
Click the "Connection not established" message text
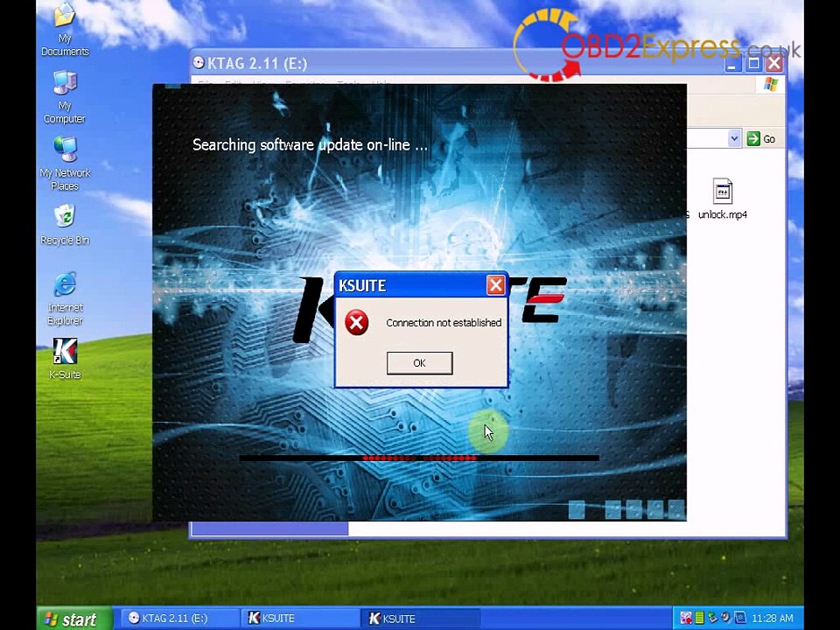point(444,323)
